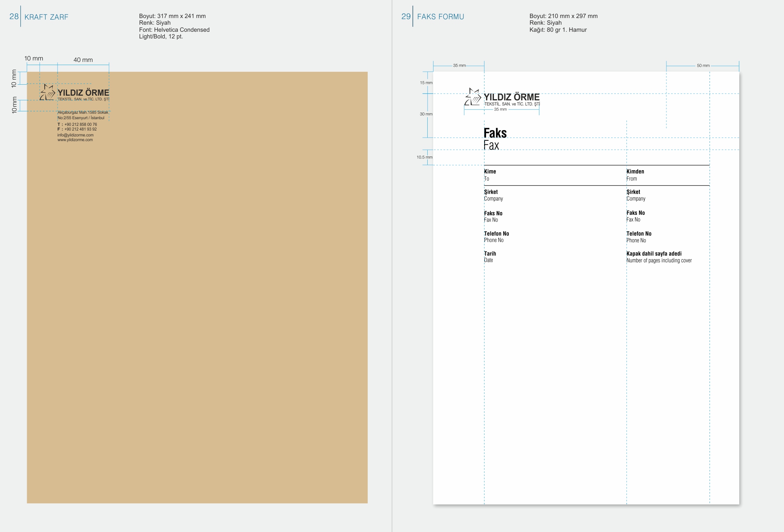Click page number 29

coord(406,16)
